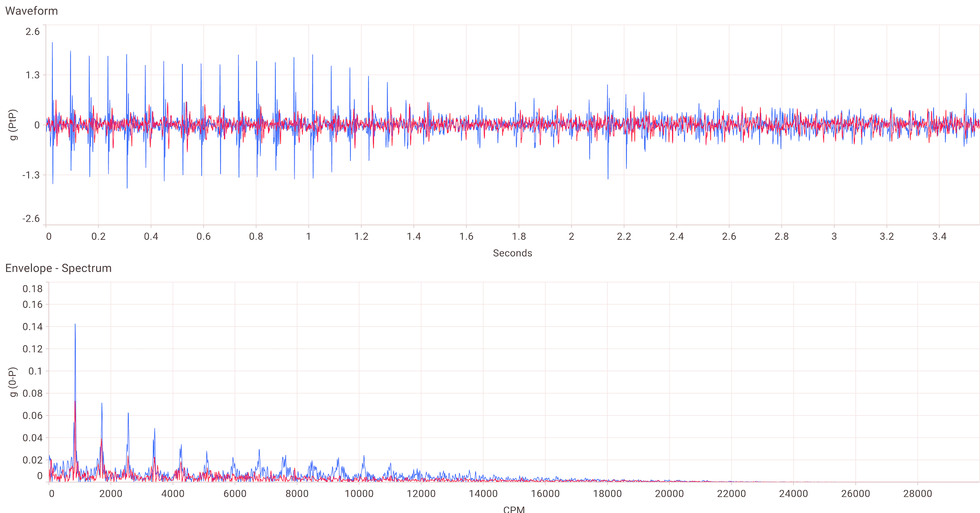Click the Envelope - Spectrum chart title
The width and height of the screenshot is (980, 513).
[58, 268]
